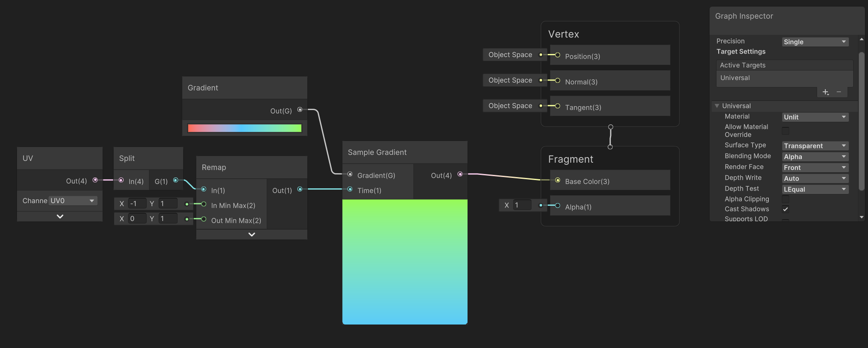The height and width of the screenshot is (348, 868).
Task: Click the Remap node's Out(1) output port
Action: 299,189
